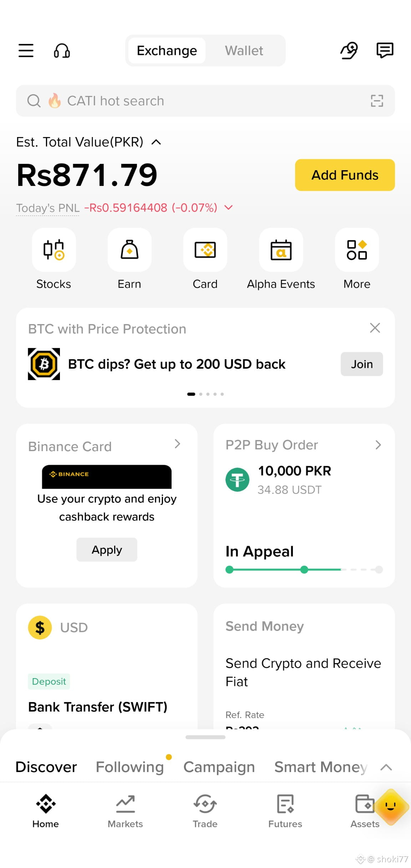The height and width of the screenshot is (868, 411).
Task: Open Binance Card chevron arrow
Action: coord(177,444)
